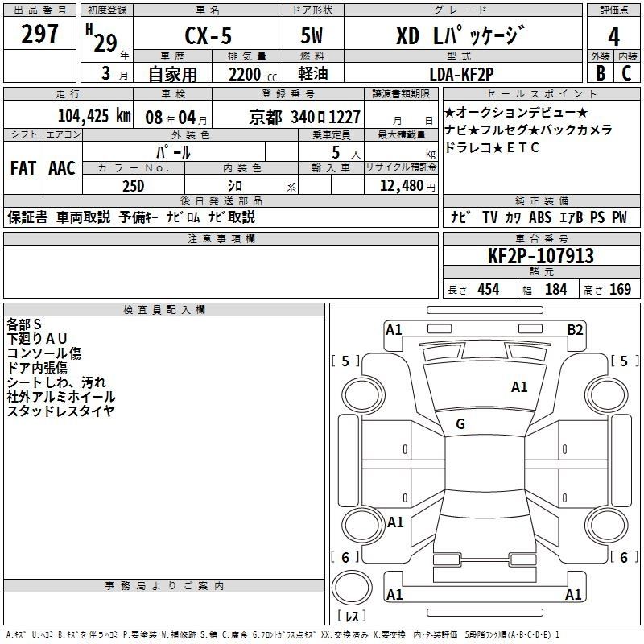Select the exterior grade B cell
Viewport: 644px width, 644px height.
point(600,73)
